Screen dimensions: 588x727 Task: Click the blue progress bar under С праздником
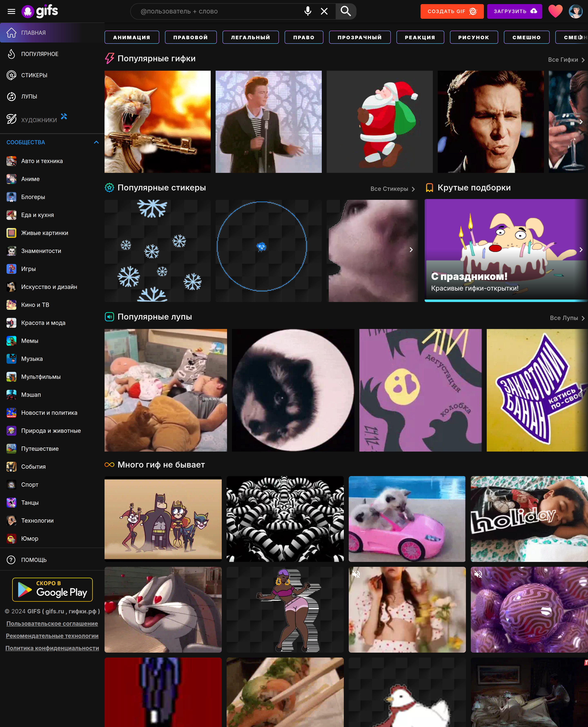[505, 300]
